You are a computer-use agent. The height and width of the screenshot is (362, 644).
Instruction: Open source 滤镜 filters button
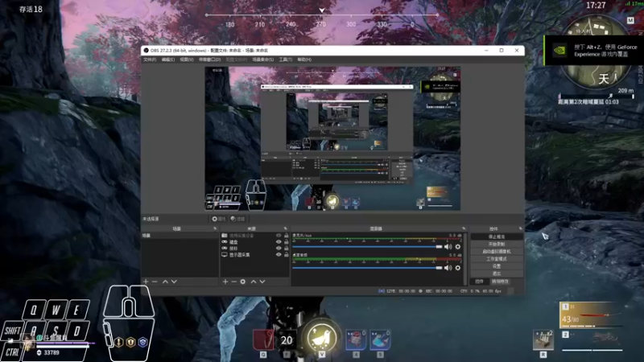click(237, 219)
